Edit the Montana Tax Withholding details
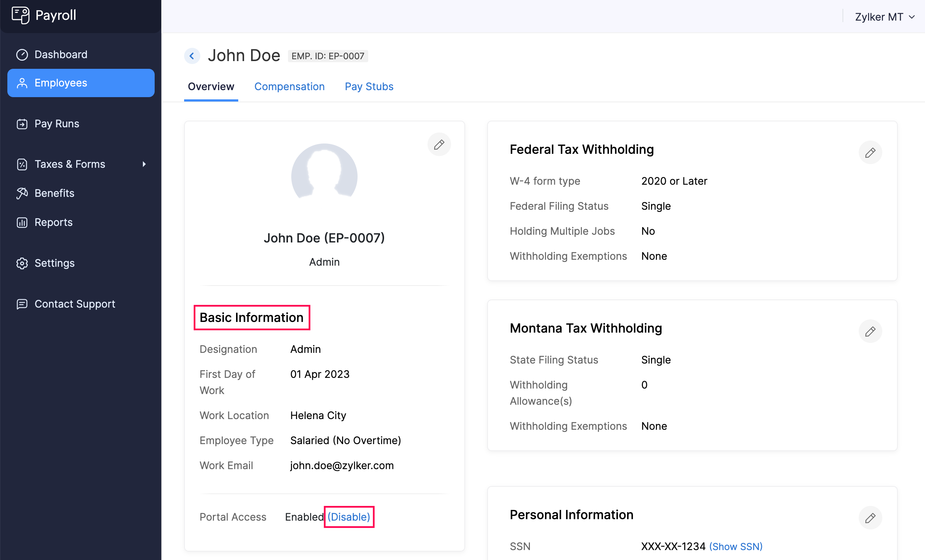 tap(871, 331)
